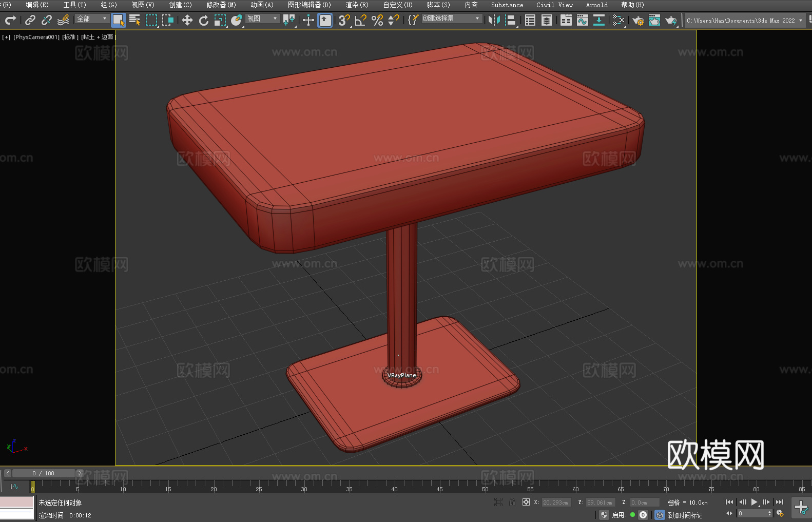Toggle Angle Snap on the toolbar
Image resolution: width=812 pixels, height=522 pixels.
[x=360, y=20]
